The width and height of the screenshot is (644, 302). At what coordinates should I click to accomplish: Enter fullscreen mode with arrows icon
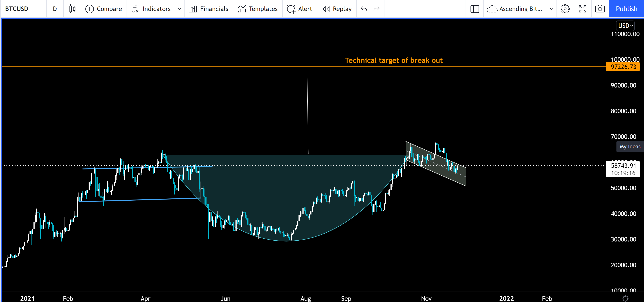tap(582, 9)
